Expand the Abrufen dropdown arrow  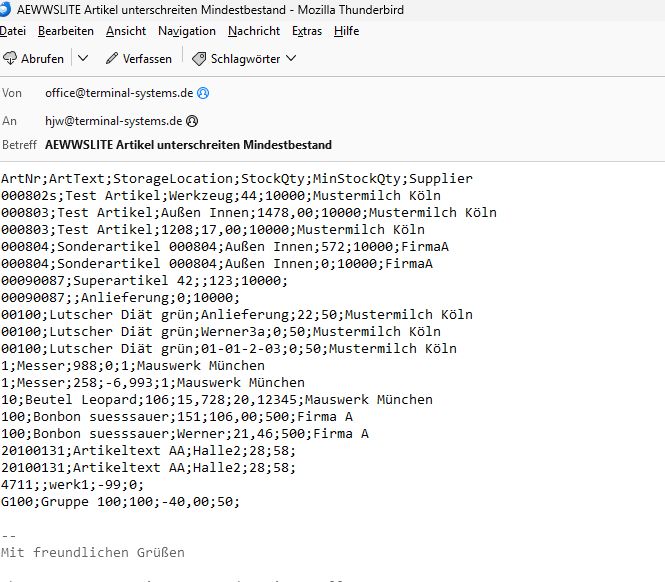83,59
